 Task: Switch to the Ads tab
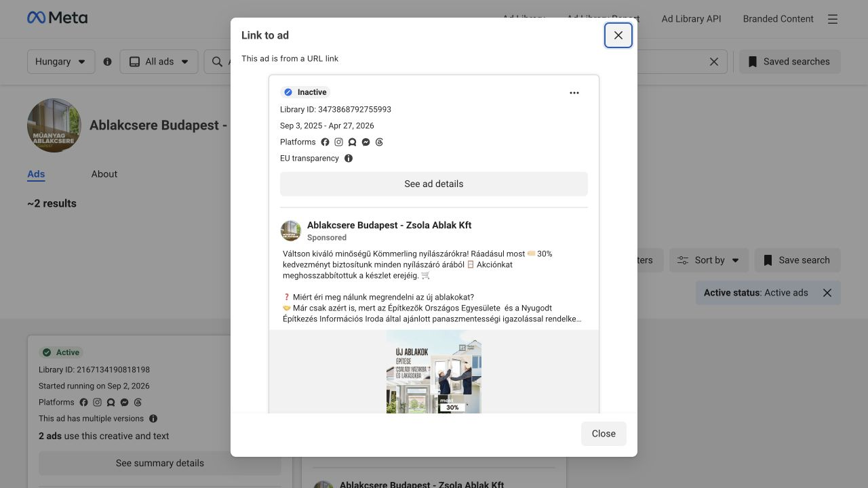(36, 174)
